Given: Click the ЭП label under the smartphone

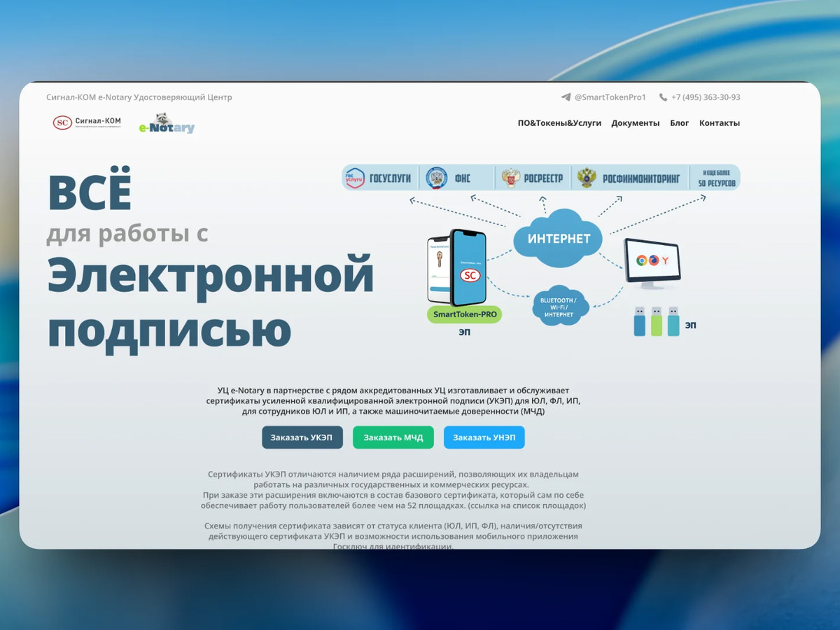Looking at the screenshot, I should (x=465, y=332).
